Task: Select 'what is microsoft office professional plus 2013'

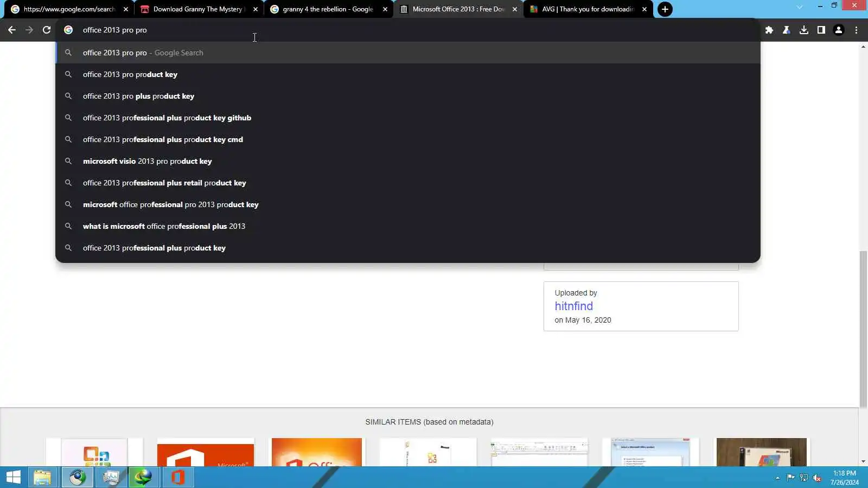Action: pyautogui.click(x=408, y=226)
